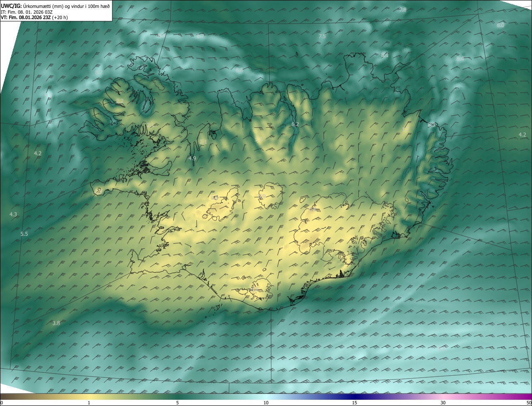The image size is (532, 406).
Task: Click the 5 tick label on the color scale
Action: [177, 403]
